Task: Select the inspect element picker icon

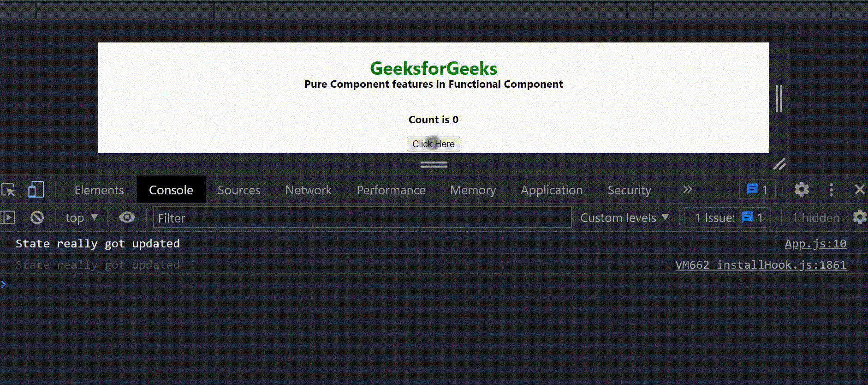Action: tap(8, 190)
